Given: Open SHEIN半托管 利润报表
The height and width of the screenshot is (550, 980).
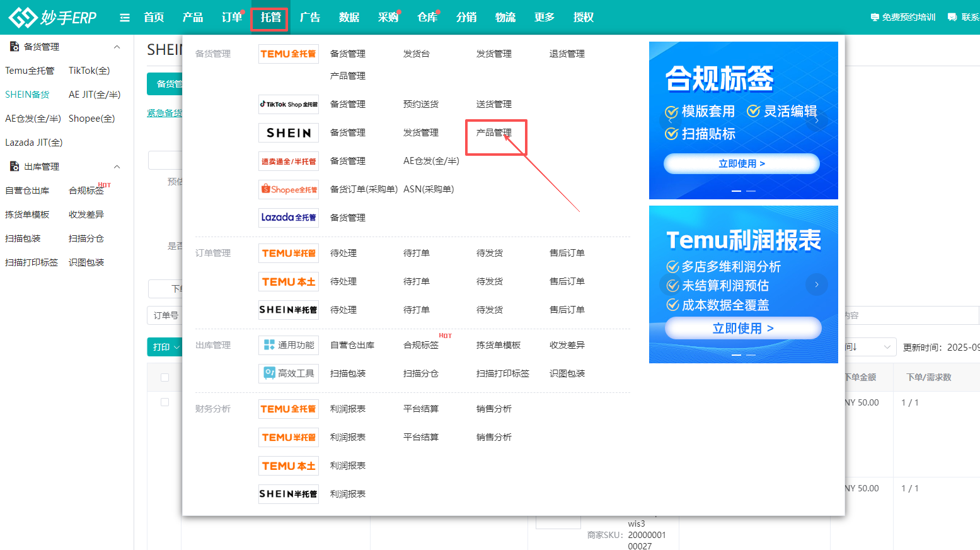Looking at the screenshot, I should click(x=348, y=494).
